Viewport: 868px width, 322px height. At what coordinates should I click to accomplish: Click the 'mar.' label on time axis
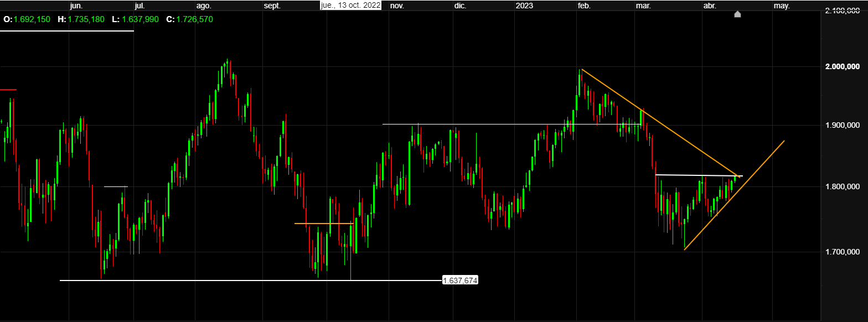[x=643, y=6]
